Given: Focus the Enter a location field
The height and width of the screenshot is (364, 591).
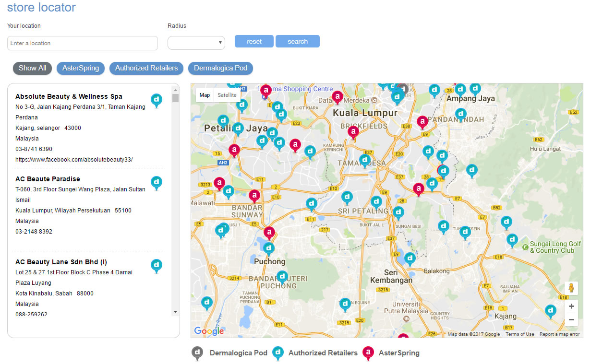Looking at the screenshot, I should pos(83,43).
